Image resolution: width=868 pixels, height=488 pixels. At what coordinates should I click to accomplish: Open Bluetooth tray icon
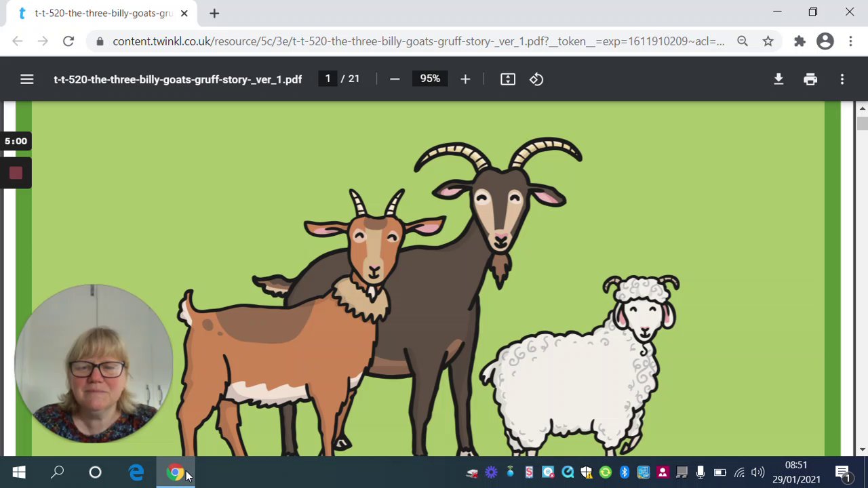625,472
